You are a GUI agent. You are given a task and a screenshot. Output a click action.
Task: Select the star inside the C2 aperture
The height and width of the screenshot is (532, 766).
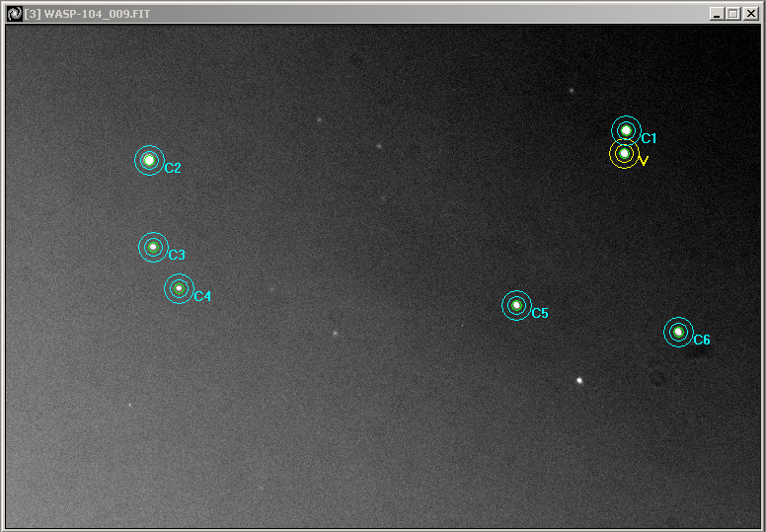coord(149,160)
